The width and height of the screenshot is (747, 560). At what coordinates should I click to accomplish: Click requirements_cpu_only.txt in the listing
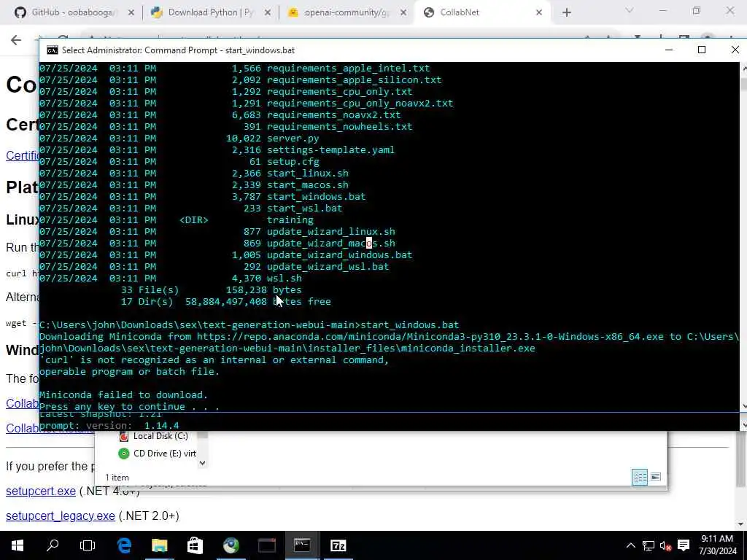[x=340, y=91]
